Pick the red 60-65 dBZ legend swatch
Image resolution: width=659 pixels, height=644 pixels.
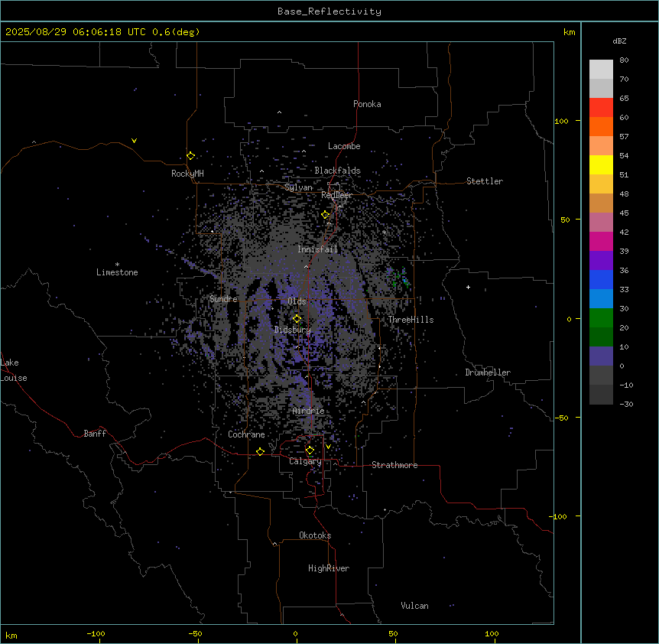click(601, 107)
